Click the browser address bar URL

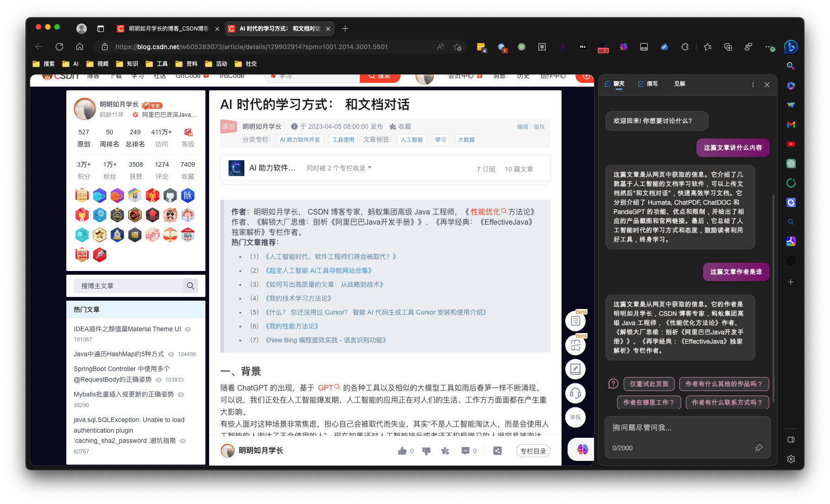pyautogui.click(x=251, y=47)
